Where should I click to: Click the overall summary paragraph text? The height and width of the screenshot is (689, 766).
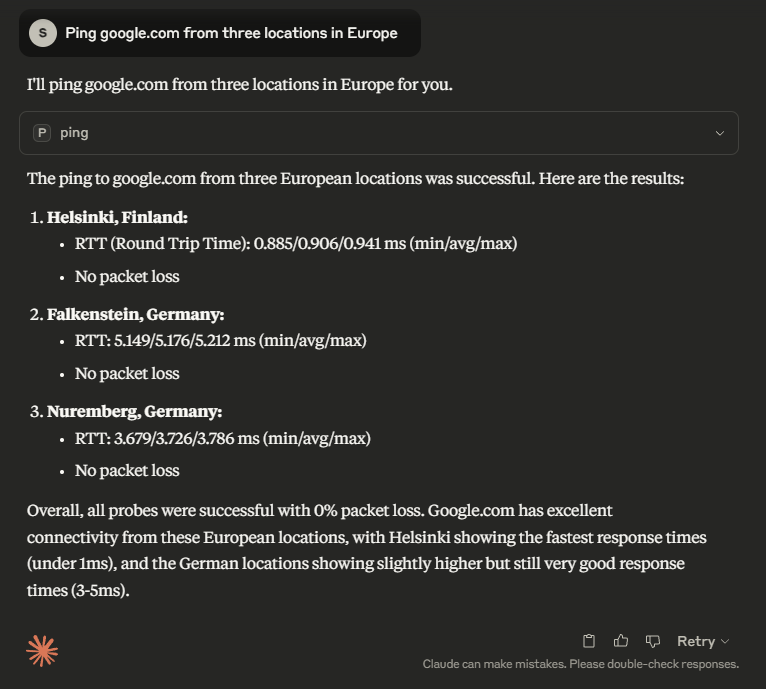click(366, 550)
